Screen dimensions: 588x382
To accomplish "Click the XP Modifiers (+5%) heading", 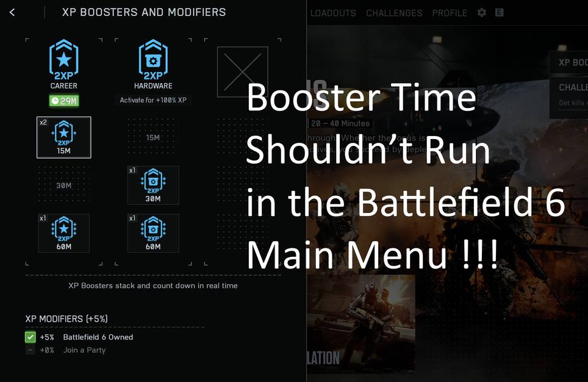I will pyautogui.click(x=66, y=319).
